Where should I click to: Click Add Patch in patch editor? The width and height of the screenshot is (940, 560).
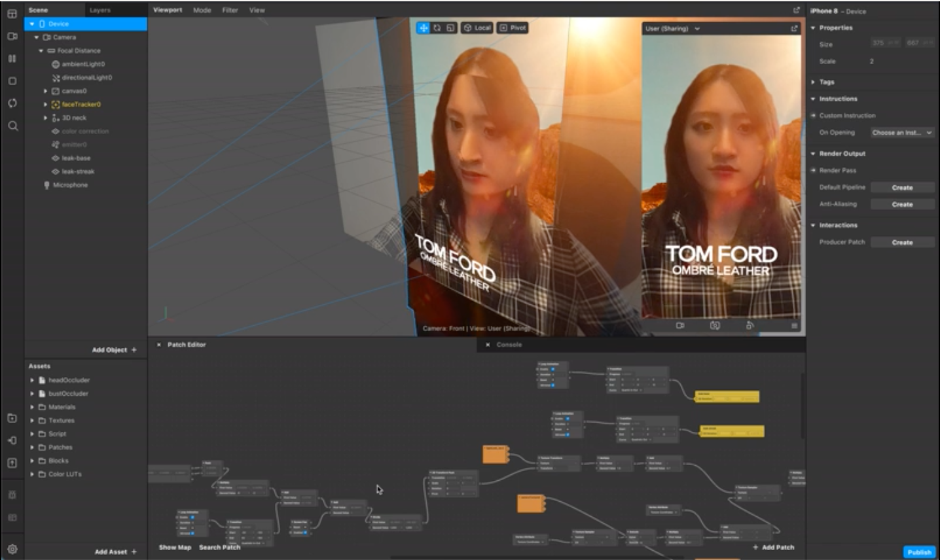(773, 547)
